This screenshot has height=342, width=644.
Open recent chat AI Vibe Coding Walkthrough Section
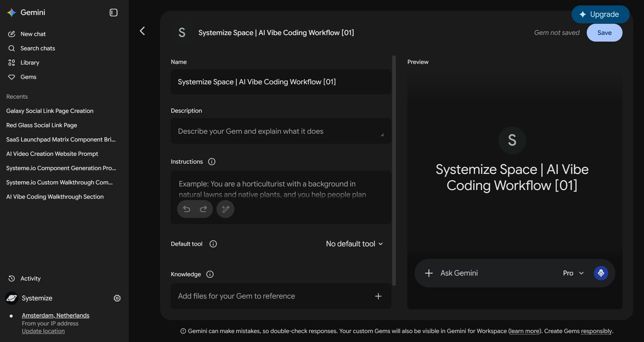55,197
